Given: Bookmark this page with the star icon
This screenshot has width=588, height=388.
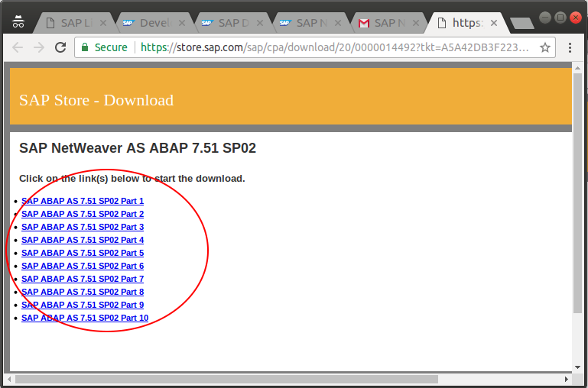Looking at the screenshot, I should pos(545,47).
